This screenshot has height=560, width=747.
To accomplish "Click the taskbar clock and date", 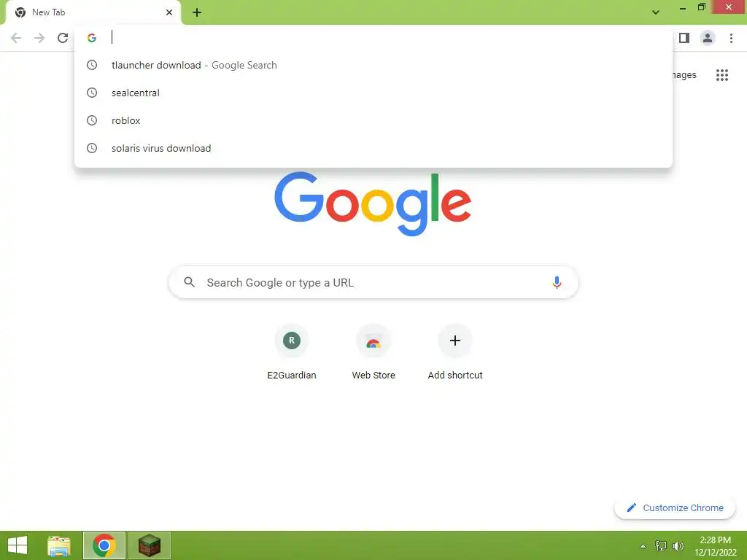I will [x=716, y=546].
